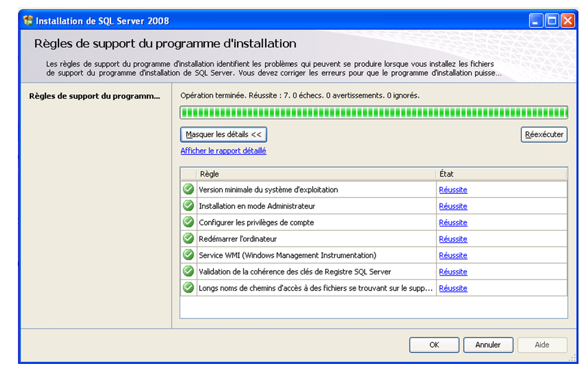Screen dimensions: 588x374
Task: Open Réussite link for Redémarrer l'ordinateur
Action: click(453, 239)
